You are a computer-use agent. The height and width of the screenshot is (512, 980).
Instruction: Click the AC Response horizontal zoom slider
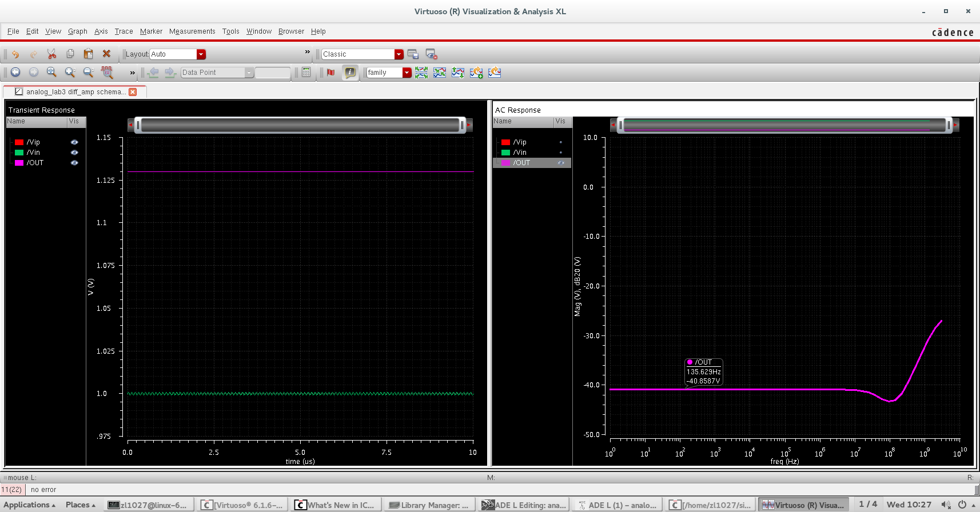pyautogui.click(x=784, y=125)
